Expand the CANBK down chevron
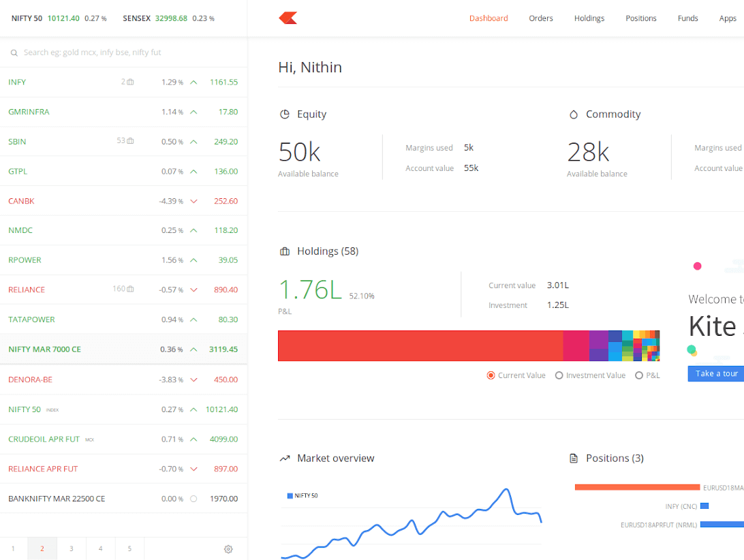 coord(194,200)
